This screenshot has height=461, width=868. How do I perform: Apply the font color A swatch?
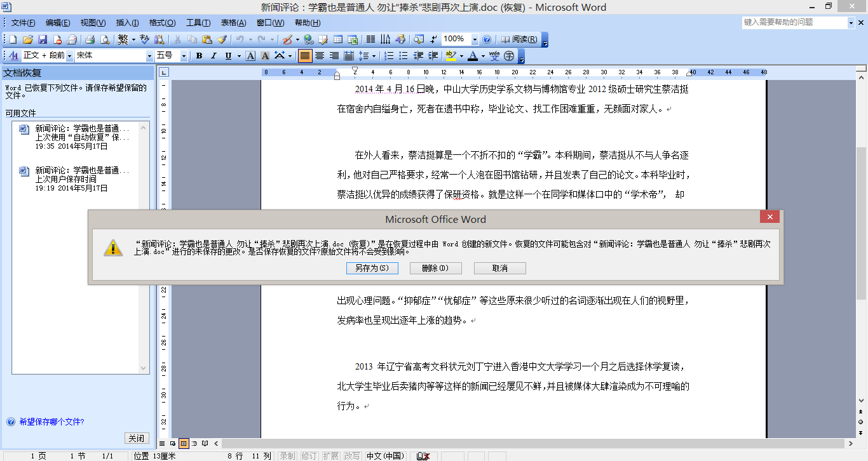472,56
